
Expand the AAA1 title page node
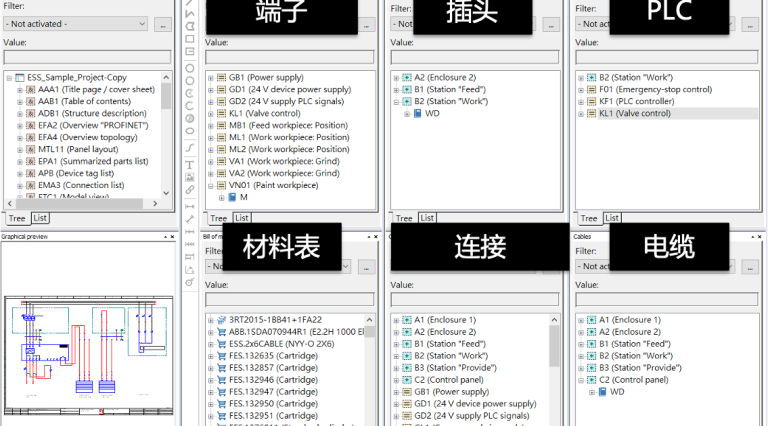[x=20, y=89]
